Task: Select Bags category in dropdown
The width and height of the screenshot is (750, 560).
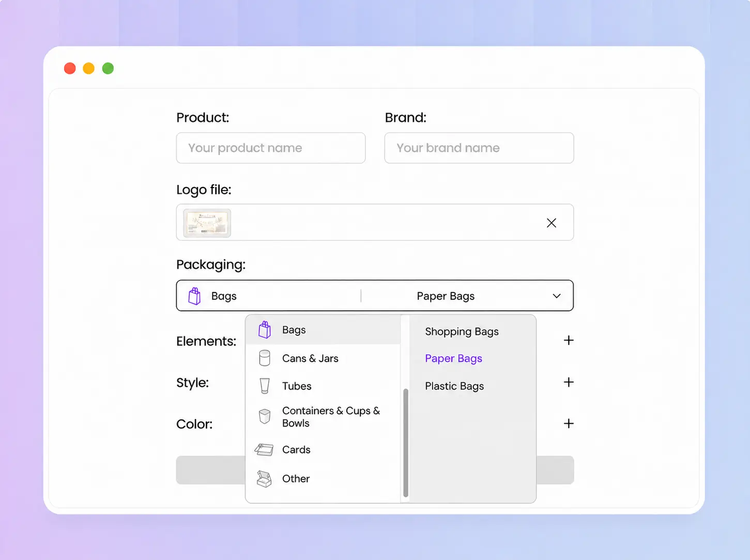Action: pyautogui.click(x=323, y=330)
